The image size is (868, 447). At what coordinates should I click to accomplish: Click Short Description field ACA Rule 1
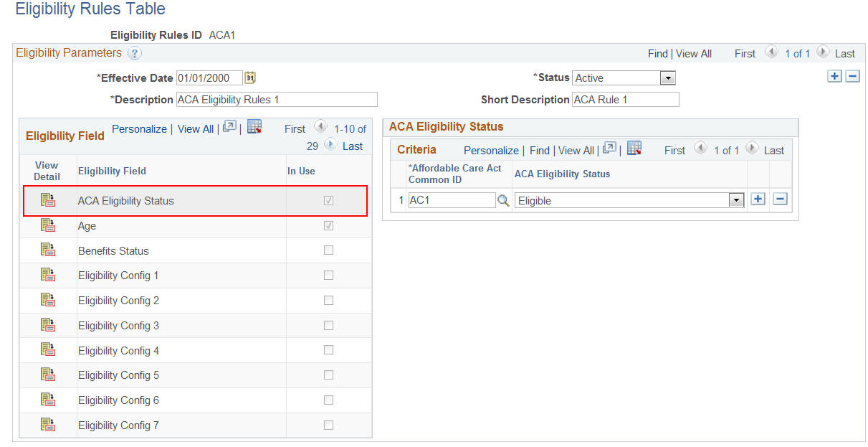click(625, 99)
